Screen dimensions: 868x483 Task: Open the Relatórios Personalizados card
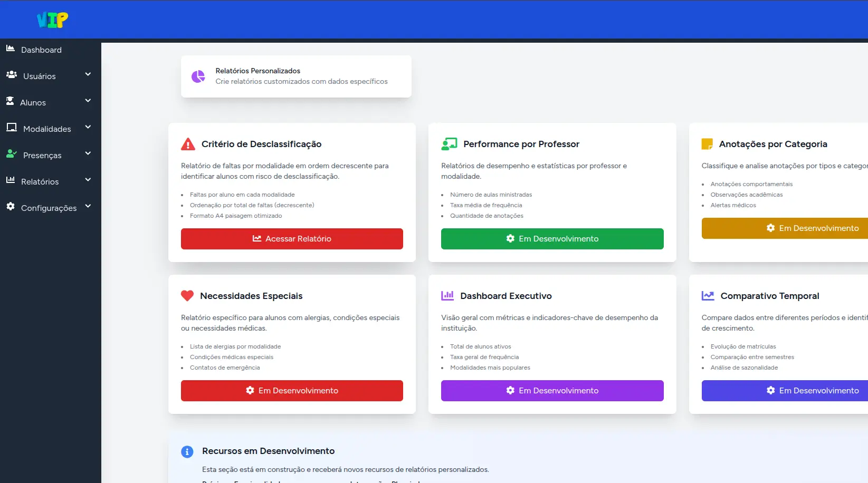click(296, 76)
